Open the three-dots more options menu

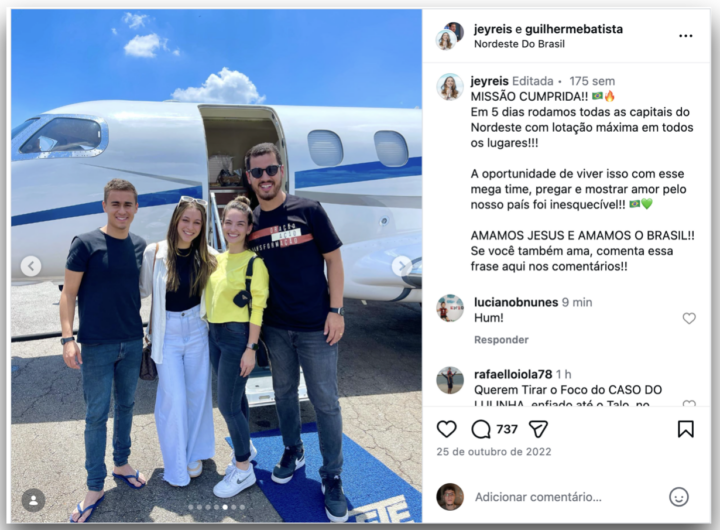[x=686, y=36]
